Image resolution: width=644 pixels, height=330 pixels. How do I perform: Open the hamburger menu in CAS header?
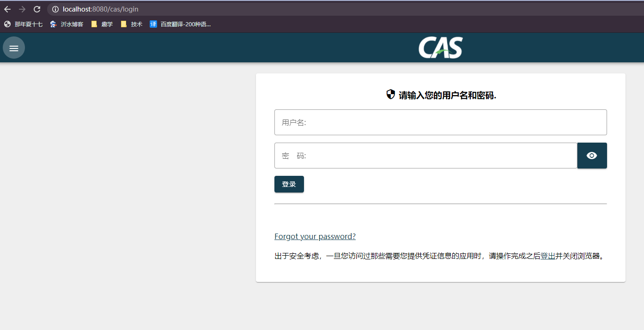click(14, 48)
